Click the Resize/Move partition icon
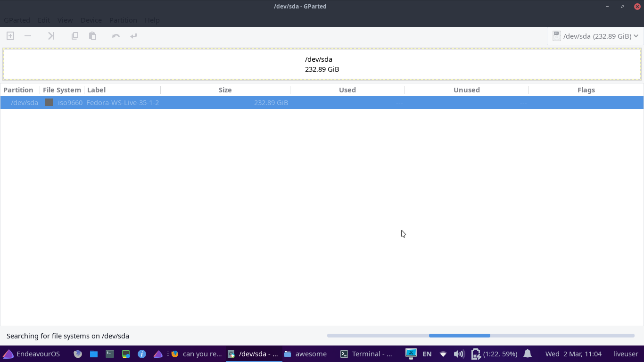 pos(51,36)
